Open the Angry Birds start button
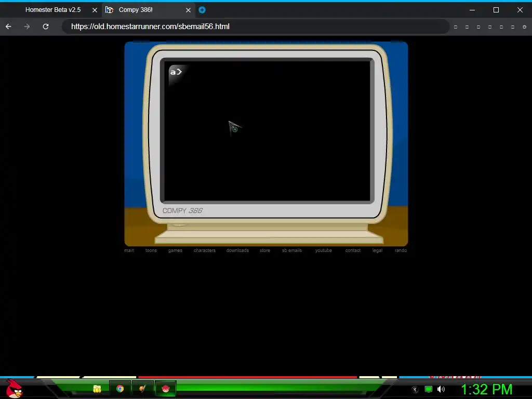 click(14, 389)
